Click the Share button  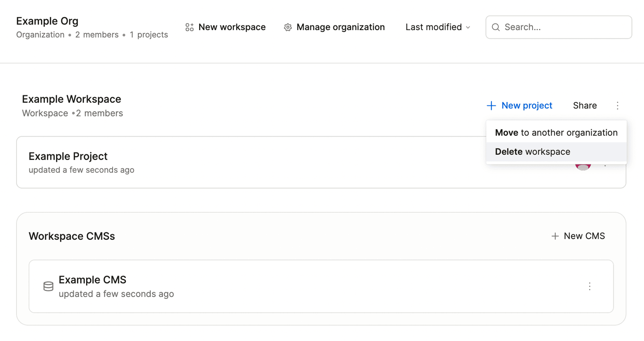(x=584, y=106)
